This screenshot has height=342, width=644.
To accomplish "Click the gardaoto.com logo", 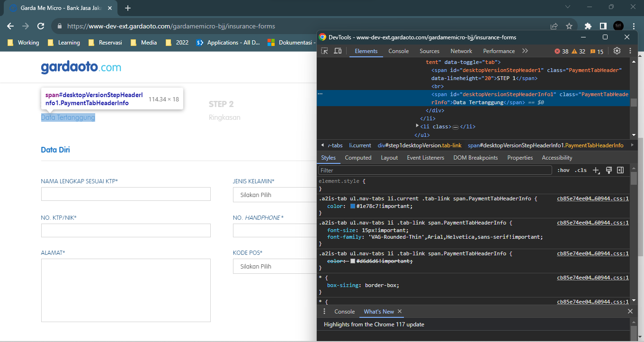I will [x=81, y=67].
